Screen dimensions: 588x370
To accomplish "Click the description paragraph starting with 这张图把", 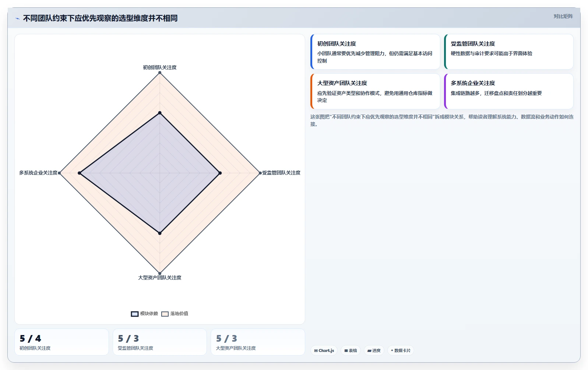I will [x=442, y=120].
